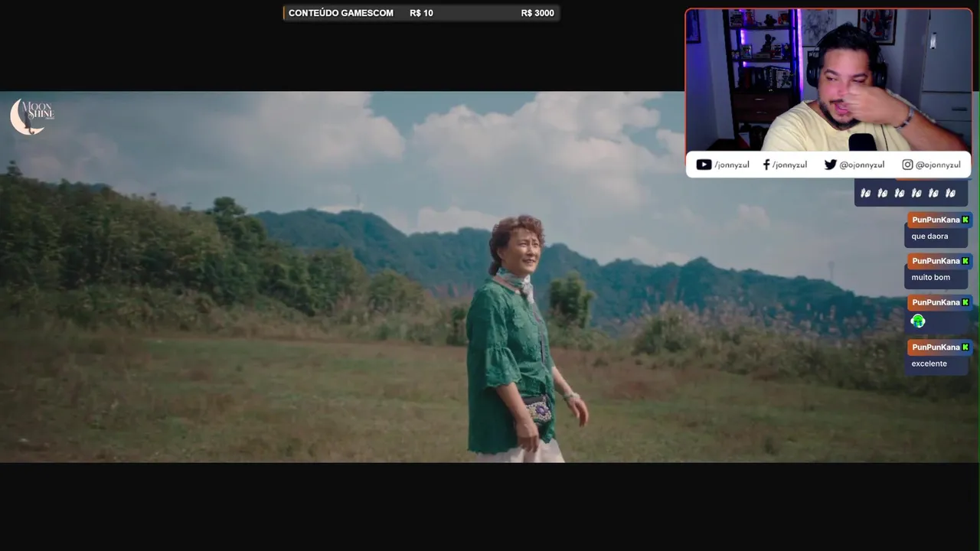Image resolution: width=980 pixels, height=551 pixels.
Task: Click the badge next to PunPunKana above 'que daora'
Action: (x=965, y=220)
